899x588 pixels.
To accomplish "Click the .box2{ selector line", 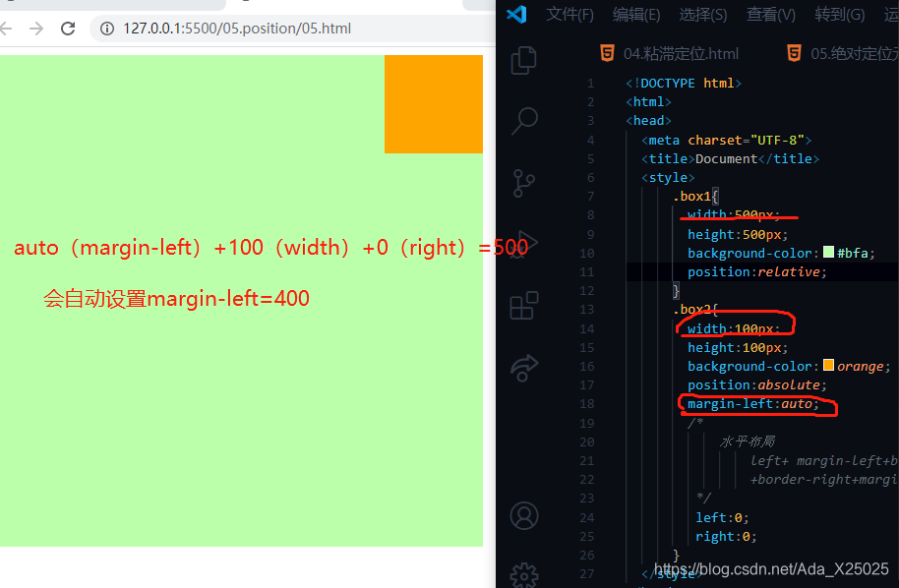I will click(x=695, y=310).
